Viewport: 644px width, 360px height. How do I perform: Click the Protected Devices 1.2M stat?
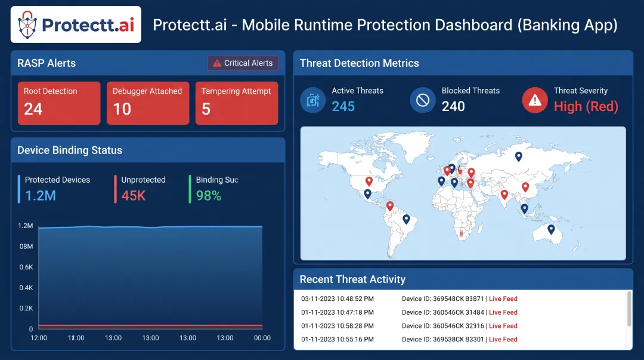click(54, 189)
